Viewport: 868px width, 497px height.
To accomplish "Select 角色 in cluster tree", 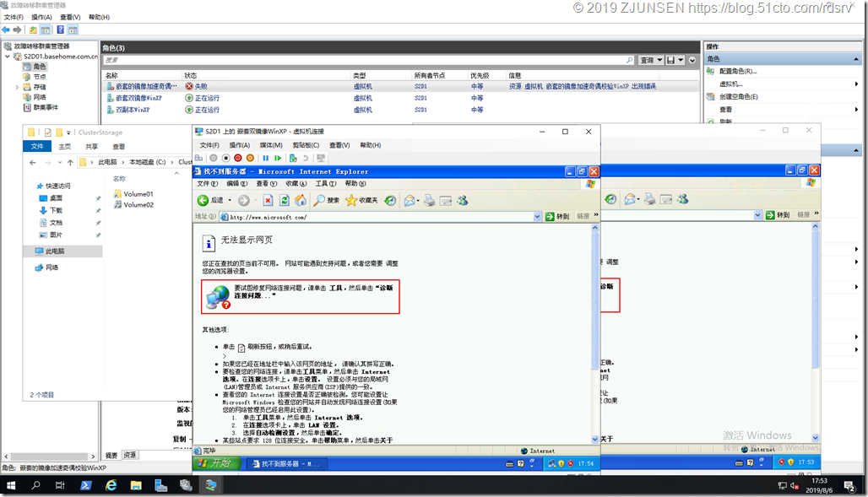I will 40,67.
